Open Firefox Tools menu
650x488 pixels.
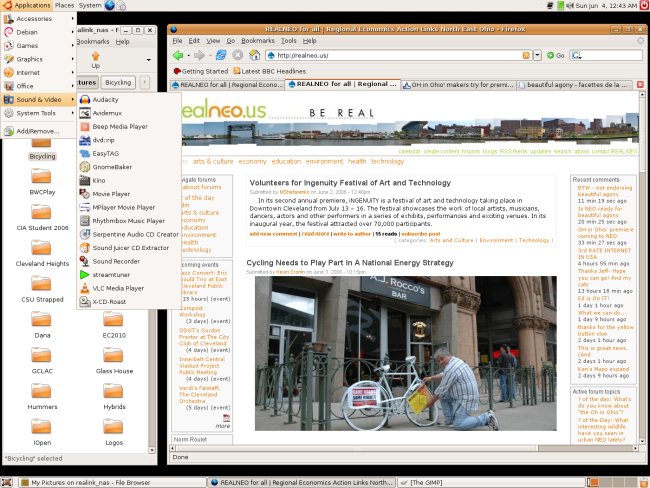coord(289,41)
